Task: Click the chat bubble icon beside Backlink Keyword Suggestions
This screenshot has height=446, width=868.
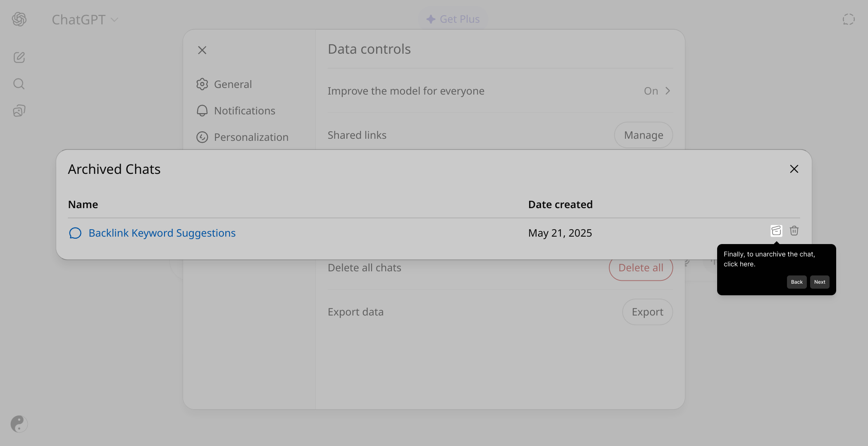Action: coord(75,233)
